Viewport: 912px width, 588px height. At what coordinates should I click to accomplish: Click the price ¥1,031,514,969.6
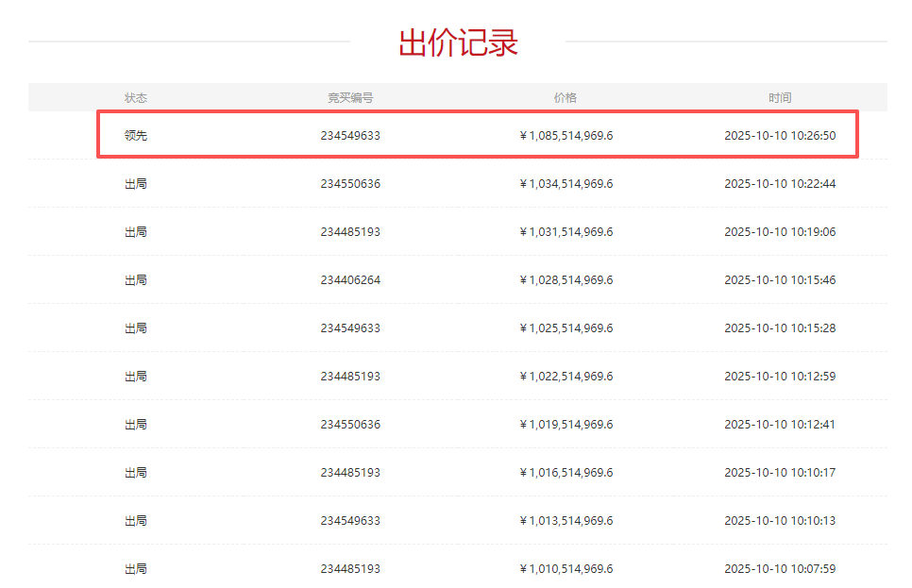566,232
